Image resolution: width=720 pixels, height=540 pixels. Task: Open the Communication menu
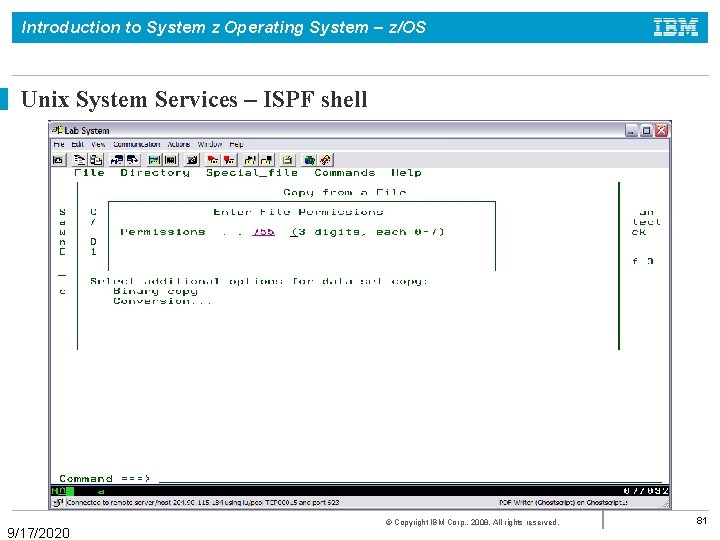136,144
